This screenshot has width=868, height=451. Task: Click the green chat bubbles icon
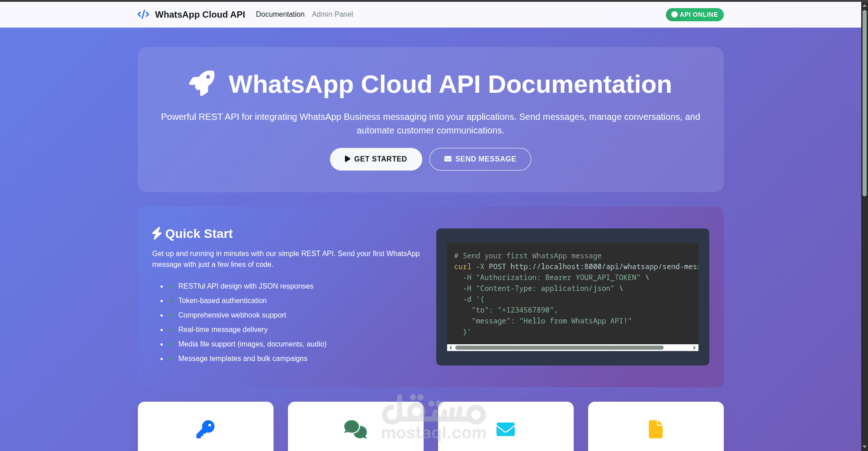point(355,429)
